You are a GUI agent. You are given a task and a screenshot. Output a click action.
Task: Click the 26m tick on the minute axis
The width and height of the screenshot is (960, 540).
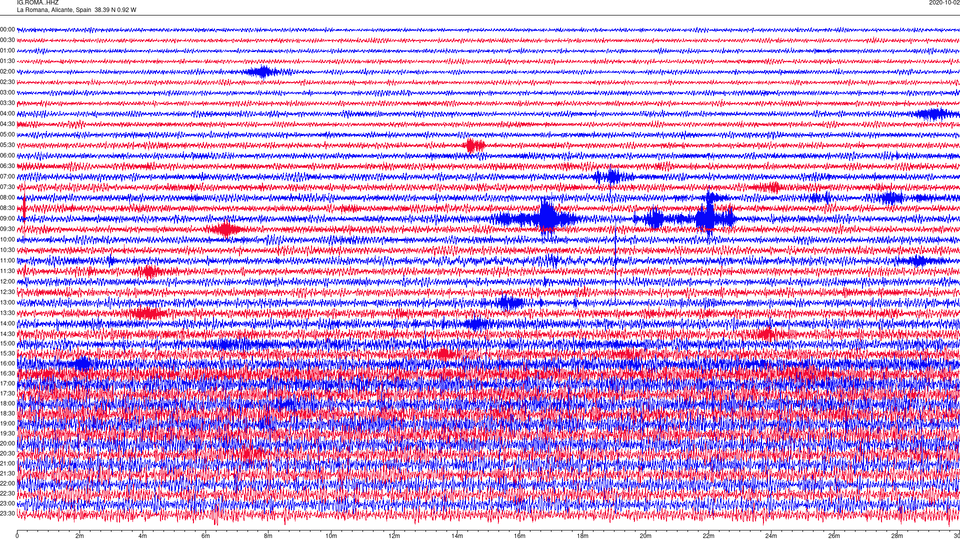tap(834, 536)
